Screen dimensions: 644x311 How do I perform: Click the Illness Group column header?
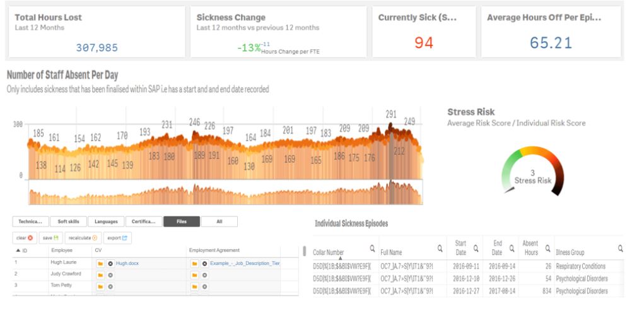click(x=570, y=252)
